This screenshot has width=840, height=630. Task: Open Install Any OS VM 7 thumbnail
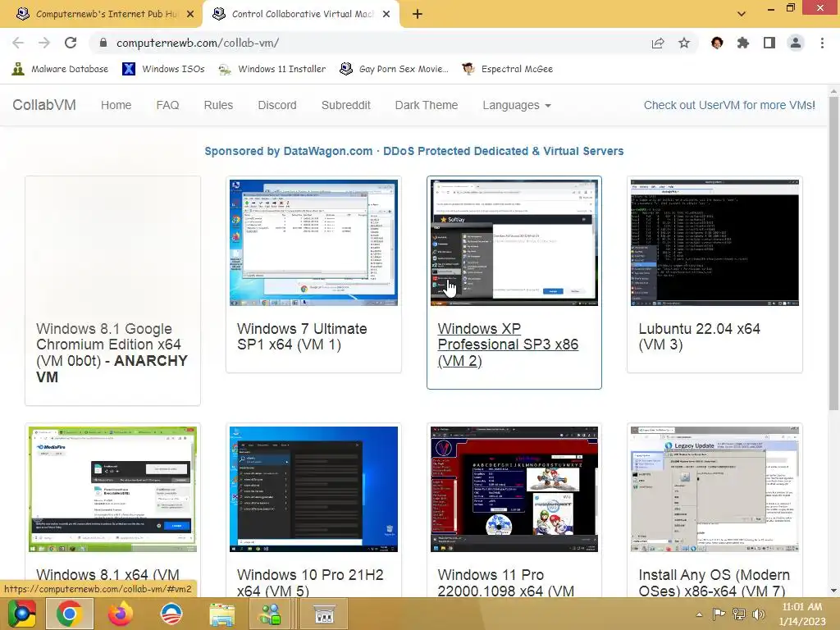pyautogui.click(x=714, y=489)
